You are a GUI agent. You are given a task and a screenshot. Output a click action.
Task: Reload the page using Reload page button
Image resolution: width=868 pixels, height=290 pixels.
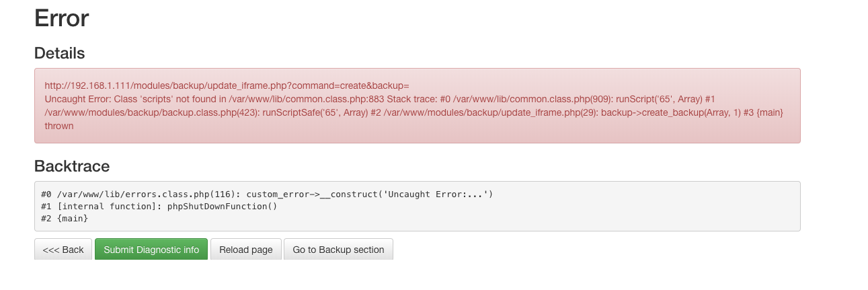245,250
